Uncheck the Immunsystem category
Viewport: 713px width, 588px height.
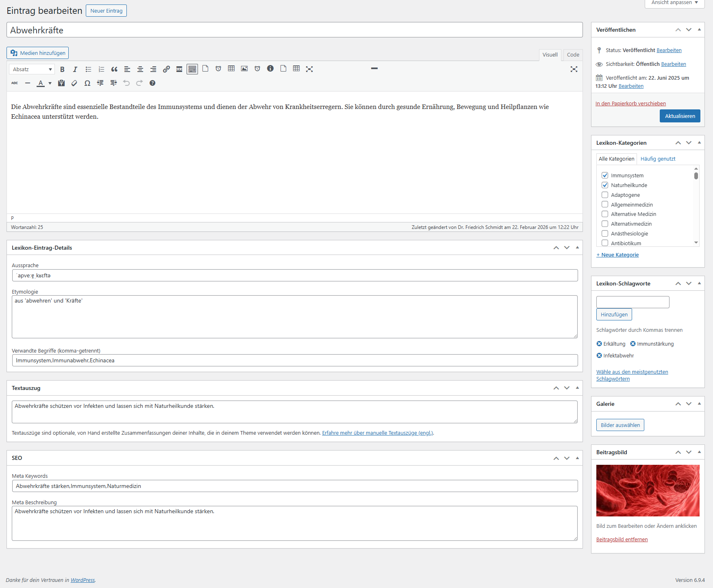pyautogui.click(x=605, y=175)
